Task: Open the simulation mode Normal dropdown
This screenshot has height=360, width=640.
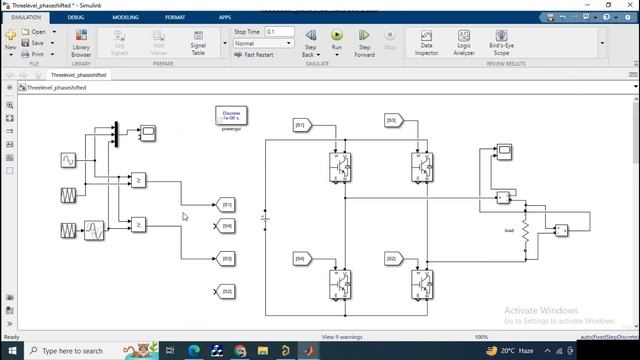Action: pos(263,43)
